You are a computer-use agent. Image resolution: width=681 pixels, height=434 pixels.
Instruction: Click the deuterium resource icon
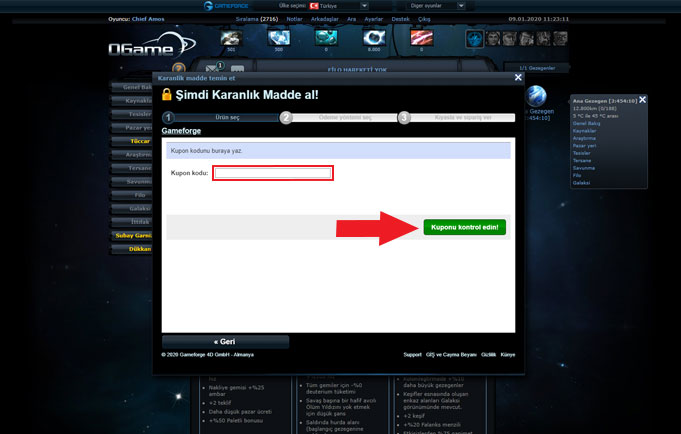pyautogui.click(x=326, y=38)
